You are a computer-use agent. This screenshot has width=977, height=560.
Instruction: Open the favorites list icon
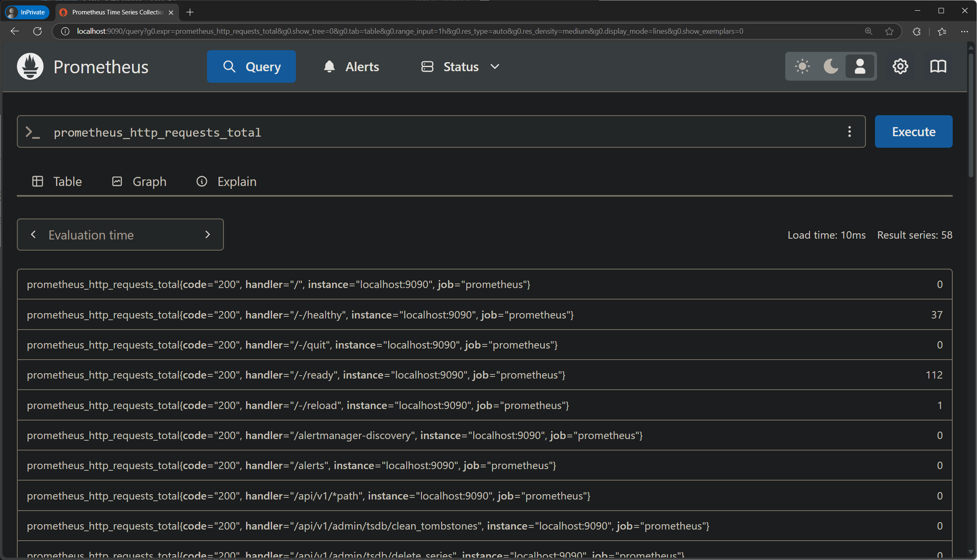click(x=942, y=31)
